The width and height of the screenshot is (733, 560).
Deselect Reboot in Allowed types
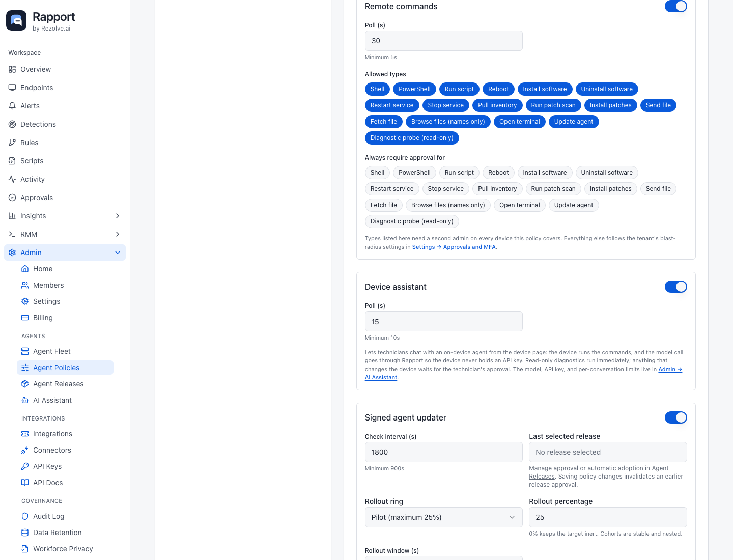[x=498, y=89]
